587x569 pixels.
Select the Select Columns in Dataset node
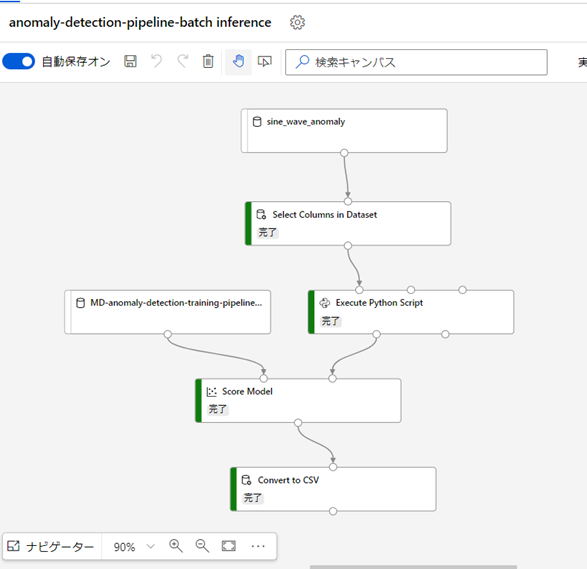pyautogui.click(x=348, y=223)
